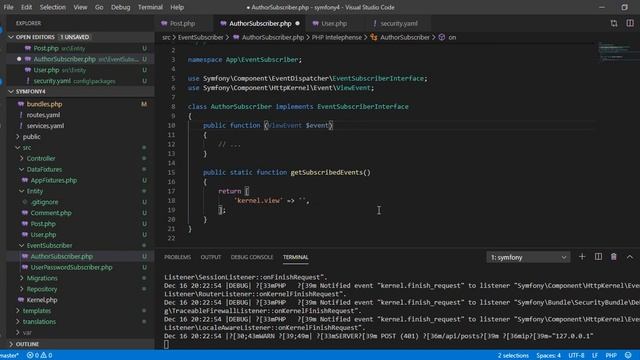The image size is (640, 360).
Task: Open the View menu
Action: [x=80, y=7]
